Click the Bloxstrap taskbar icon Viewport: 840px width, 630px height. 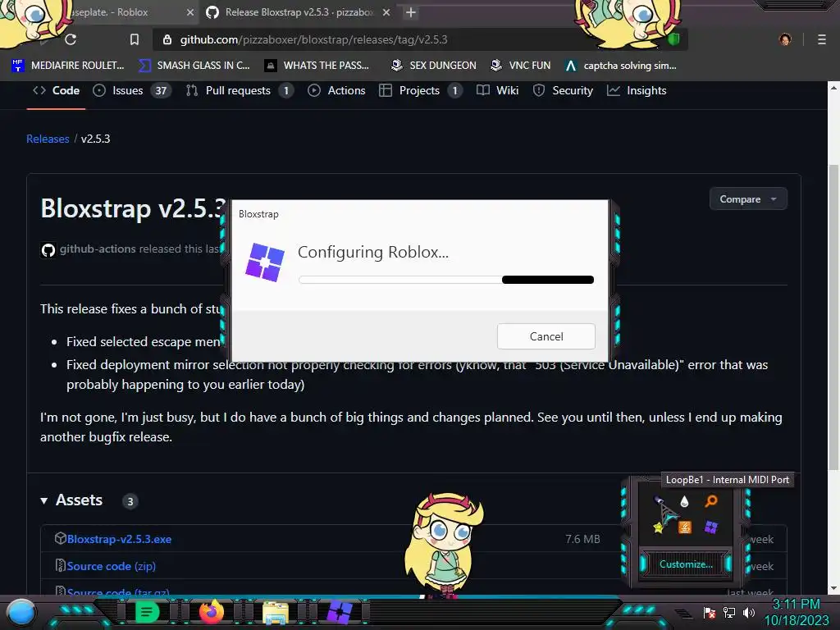340,613
